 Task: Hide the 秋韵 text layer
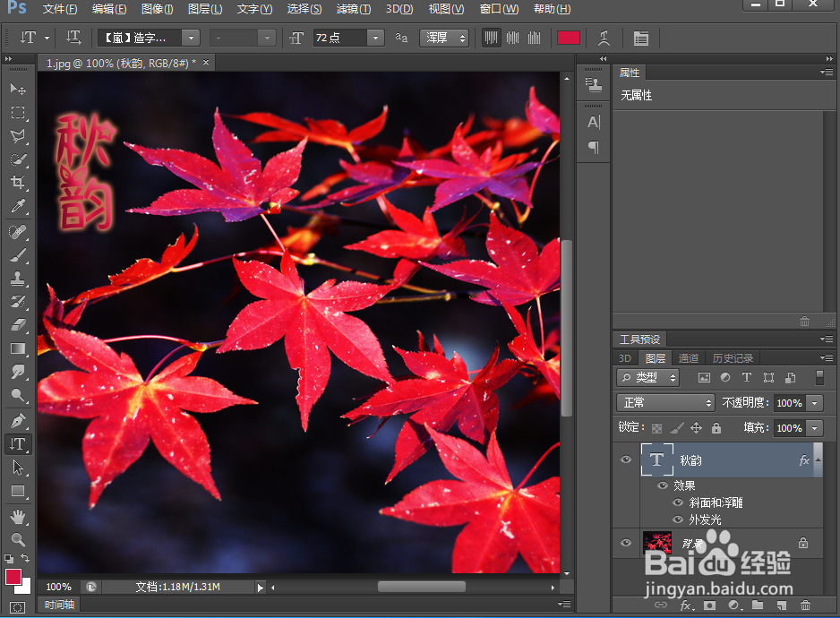click(626, 459)
